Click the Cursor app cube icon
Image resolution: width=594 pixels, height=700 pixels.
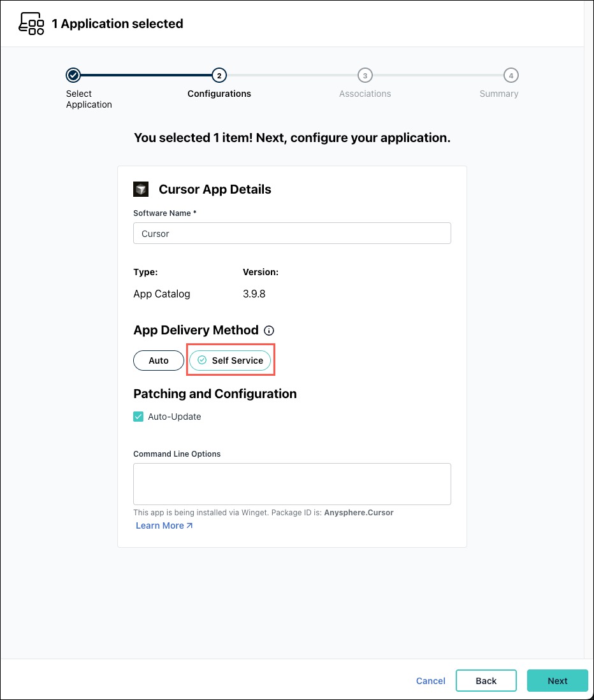tap(141, 189)
